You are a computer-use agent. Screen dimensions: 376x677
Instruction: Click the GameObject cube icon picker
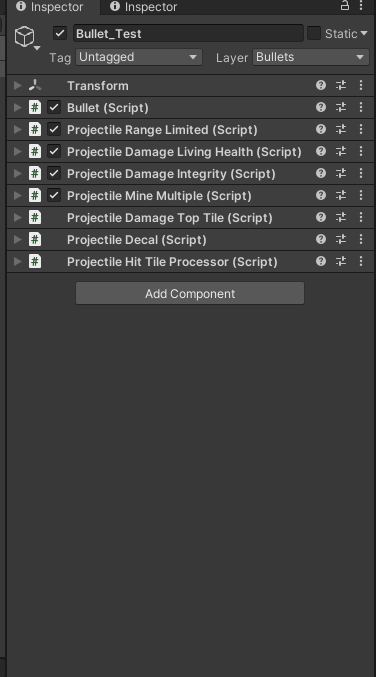click(27, 37)
